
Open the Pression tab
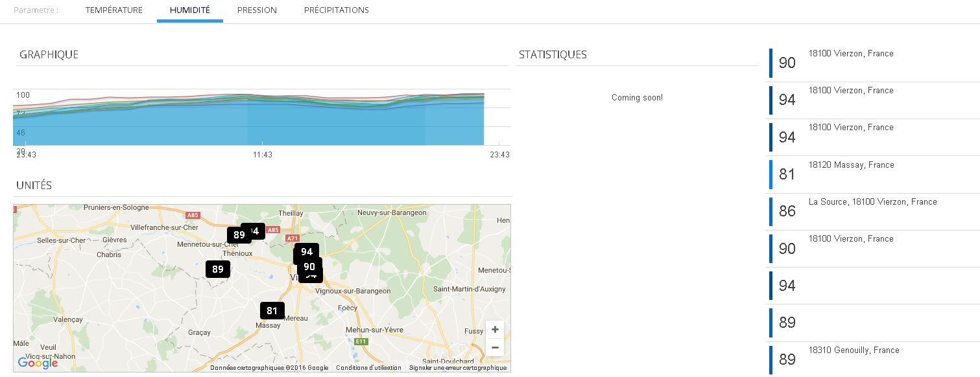pos(257,10)
